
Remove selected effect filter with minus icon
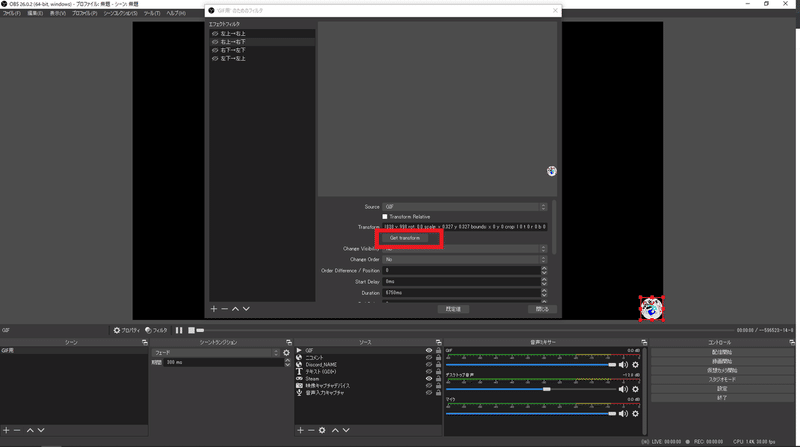click(x=224, y=309)
